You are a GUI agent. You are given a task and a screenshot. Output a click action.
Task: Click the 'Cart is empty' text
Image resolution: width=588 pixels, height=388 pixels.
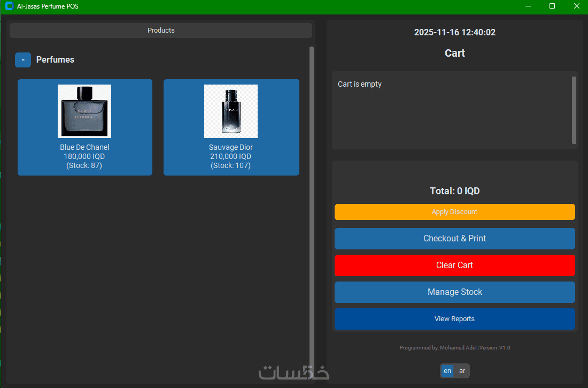pyautogui.click(x=360, y=84)
